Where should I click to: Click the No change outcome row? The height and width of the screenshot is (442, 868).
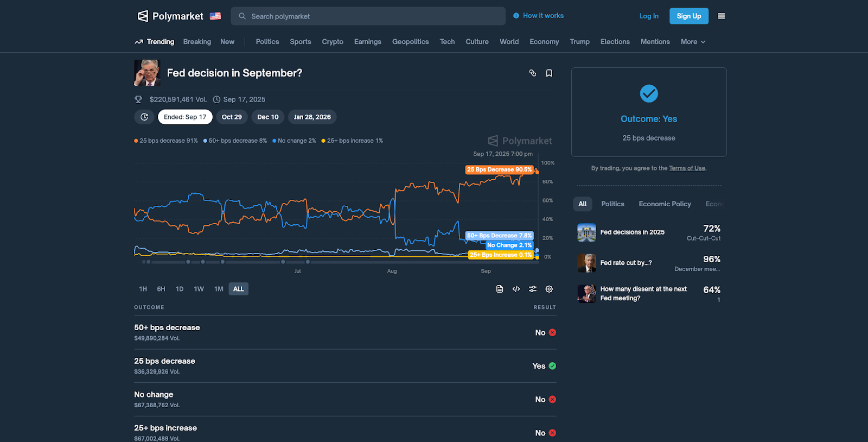tap(345, 400)
